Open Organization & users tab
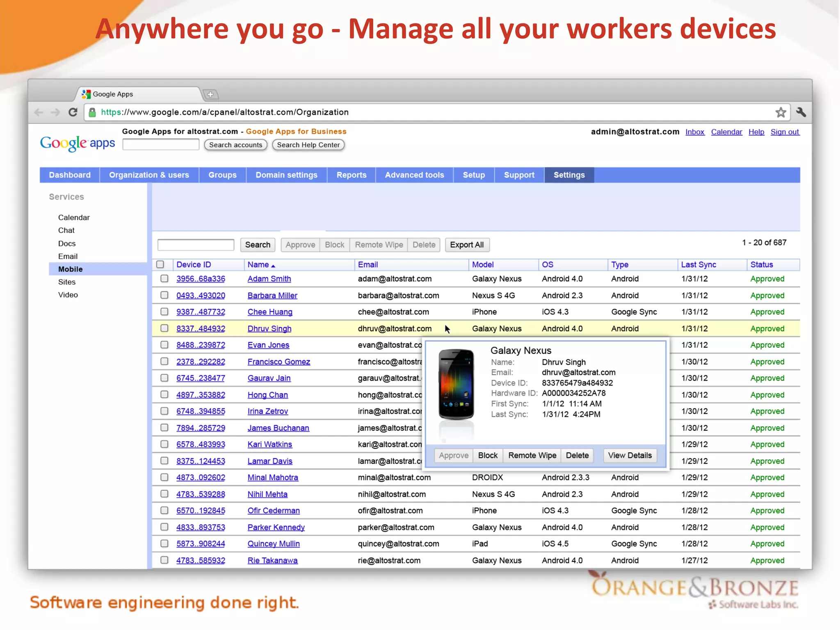 (149, 175)
